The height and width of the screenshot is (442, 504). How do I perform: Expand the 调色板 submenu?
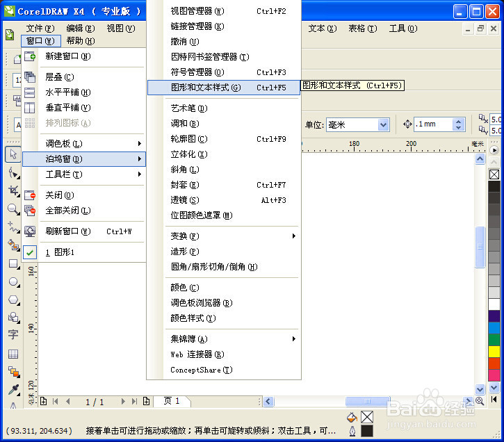point(84,144)
